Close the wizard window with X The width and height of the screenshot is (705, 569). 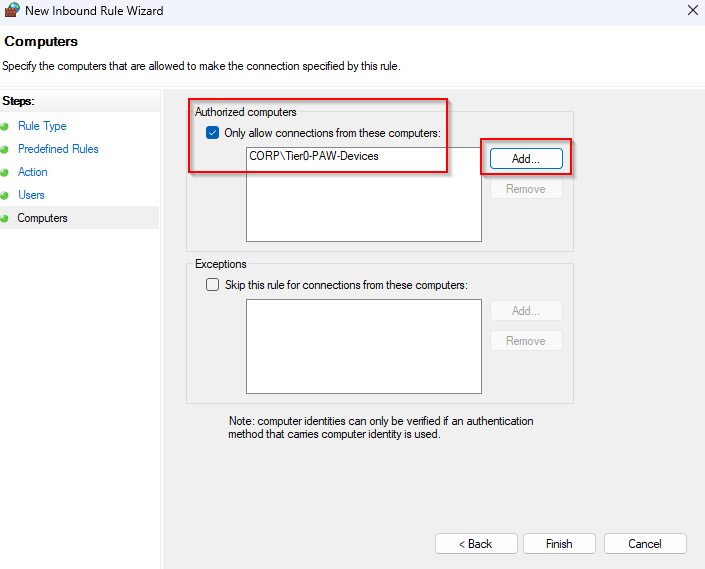692,11
